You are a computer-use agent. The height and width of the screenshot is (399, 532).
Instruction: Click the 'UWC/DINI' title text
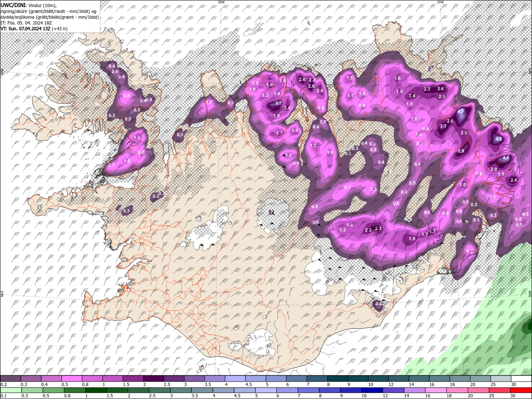click(14, 5)
